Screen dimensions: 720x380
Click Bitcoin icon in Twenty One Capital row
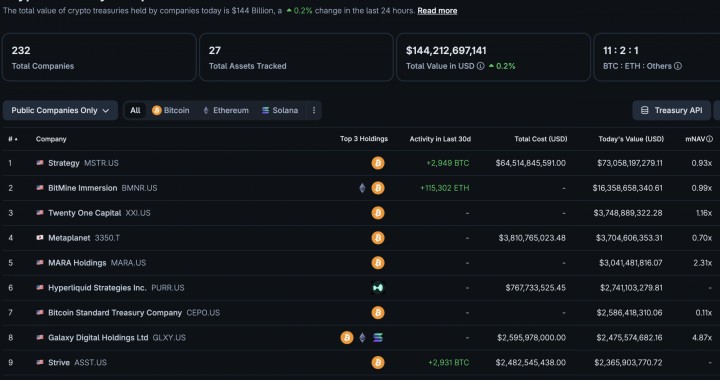click(377, 213)
